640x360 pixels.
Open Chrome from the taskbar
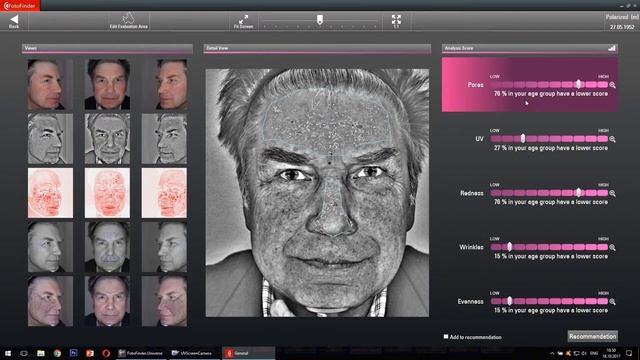point(57,353)
